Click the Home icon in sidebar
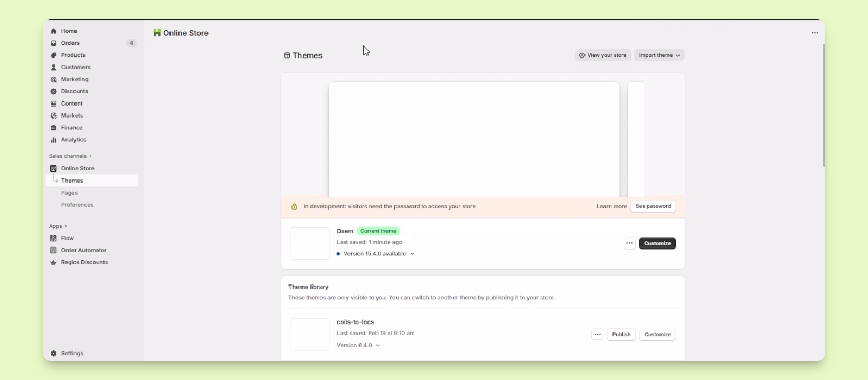The image size is (868, 380). pos(53,31)
